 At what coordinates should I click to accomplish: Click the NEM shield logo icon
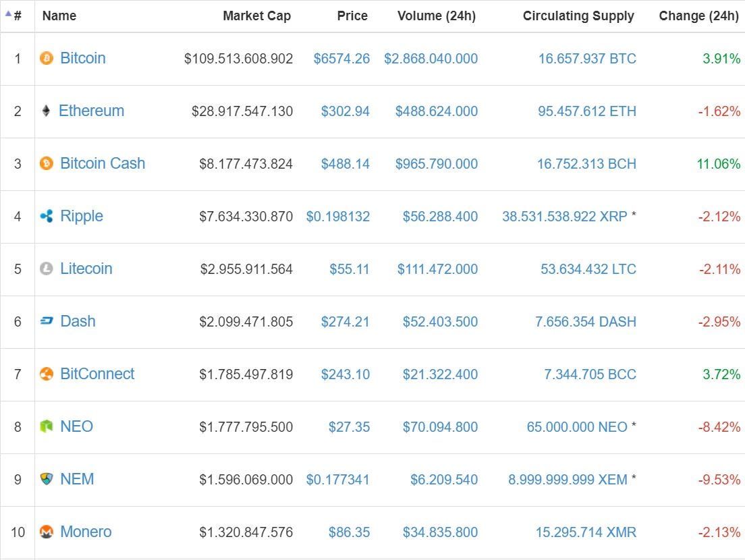tap(46, 479)
